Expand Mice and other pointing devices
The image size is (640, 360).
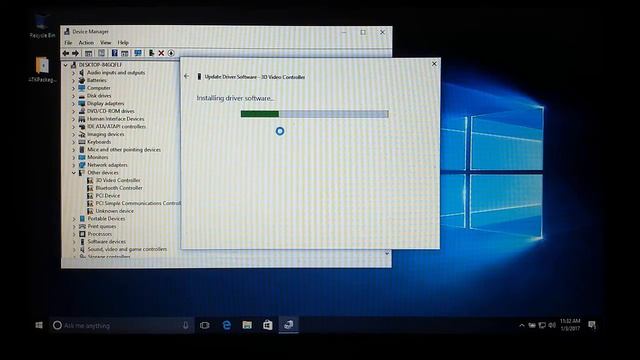74,150
